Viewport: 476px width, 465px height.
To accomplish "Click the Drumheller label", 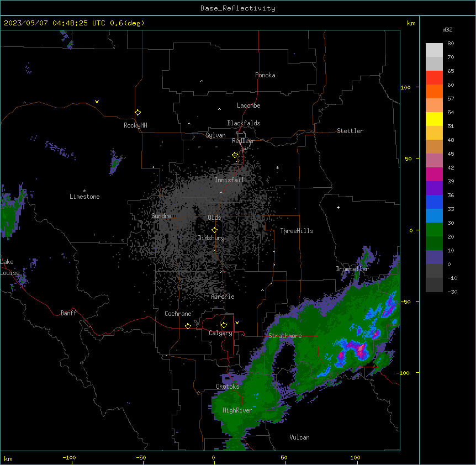I will (x=352, y=269).
